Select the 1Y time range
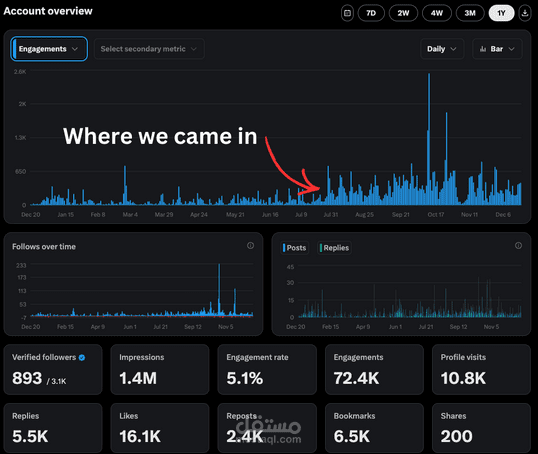Screen dimensions: 538x454 [501, 13]
